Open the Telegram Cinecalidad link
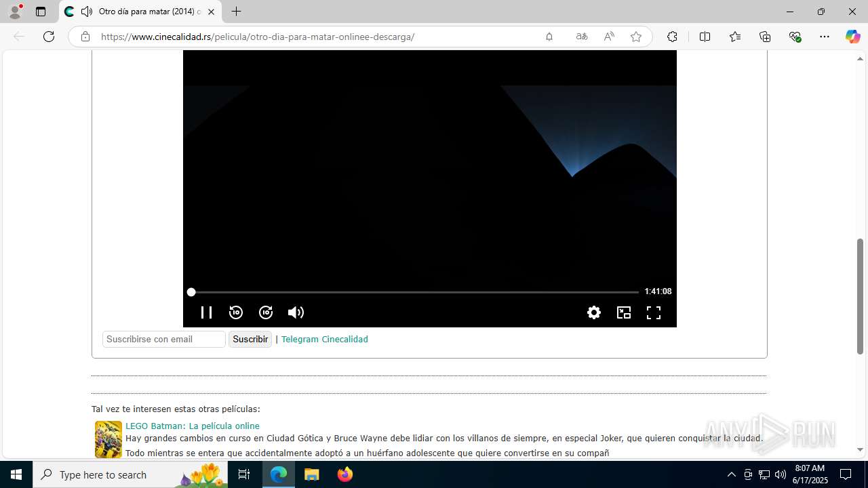The width and height of the screenshot is (868, 488). coord(325,339)
